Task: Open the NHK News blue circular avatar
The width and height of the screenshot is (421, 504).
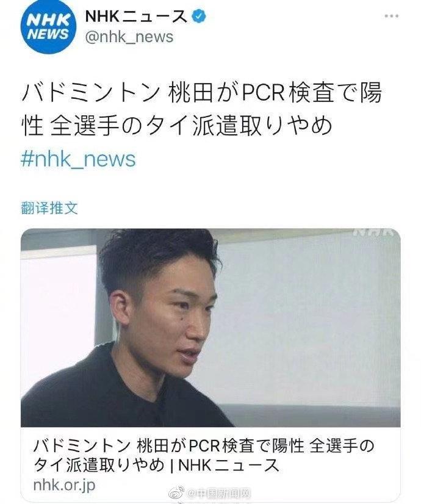Action: pos(49,26)
